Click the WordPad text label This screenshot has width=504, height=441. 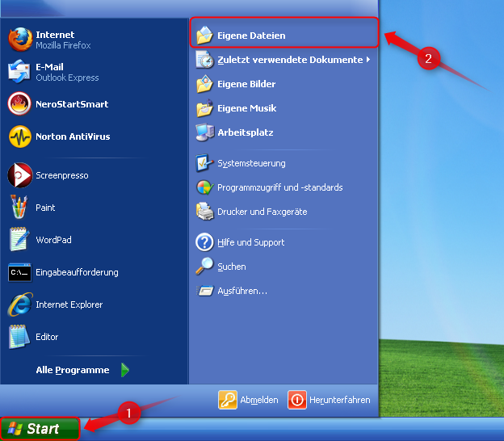(x=53, y=240)
